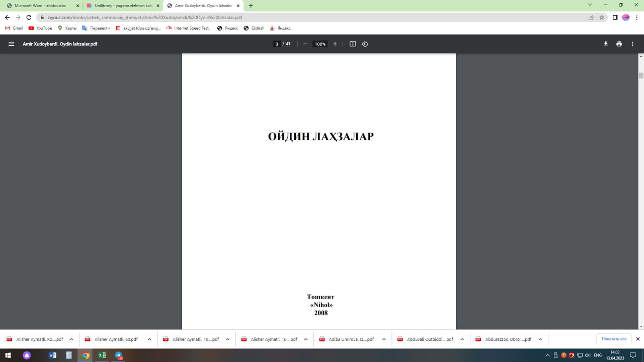Open YouTube from the bookmarks bar
The width and height of the screenshot is (644, 362).
(40, 28)
